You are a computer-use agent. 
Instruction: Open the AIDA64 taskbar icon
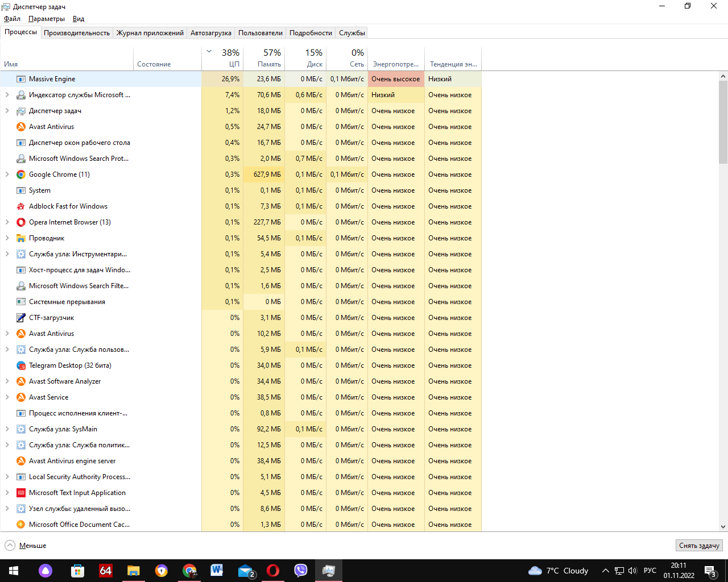(x=106, y=571)
